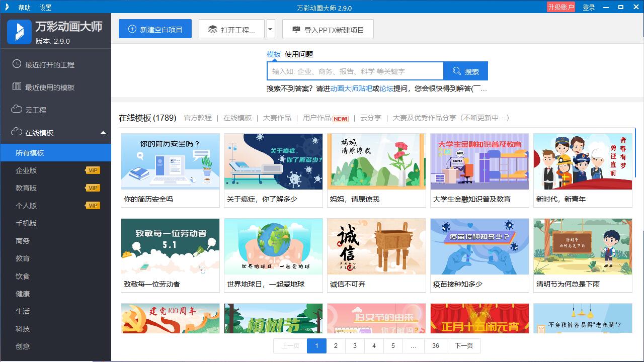The width and height of the screenshot is (644, 362).
Task: Go to page 2 of templates
Action: coord(336,346)
